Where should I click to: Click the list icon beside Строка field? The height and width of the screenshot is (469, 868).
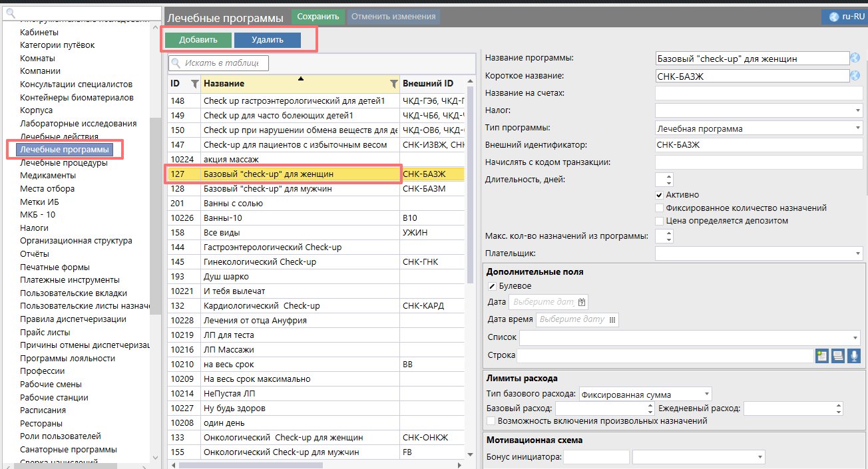(x=838, y=356)
